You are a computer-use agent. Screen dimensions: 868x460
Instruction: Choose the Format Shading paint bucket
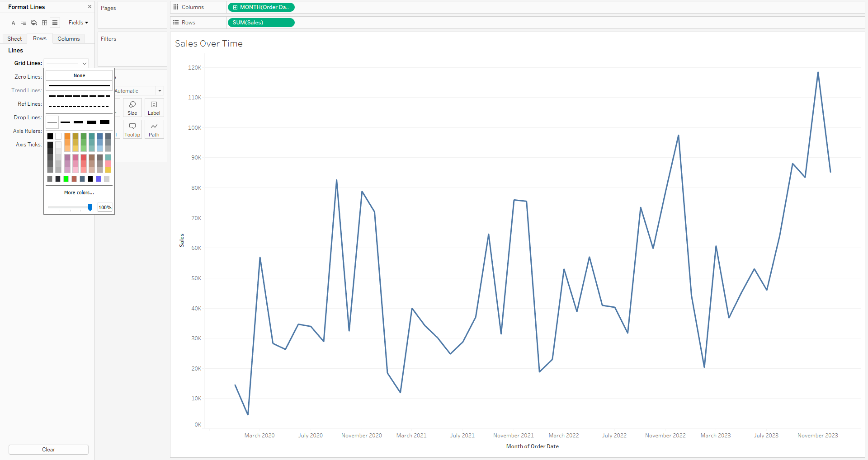pos(34,23)
